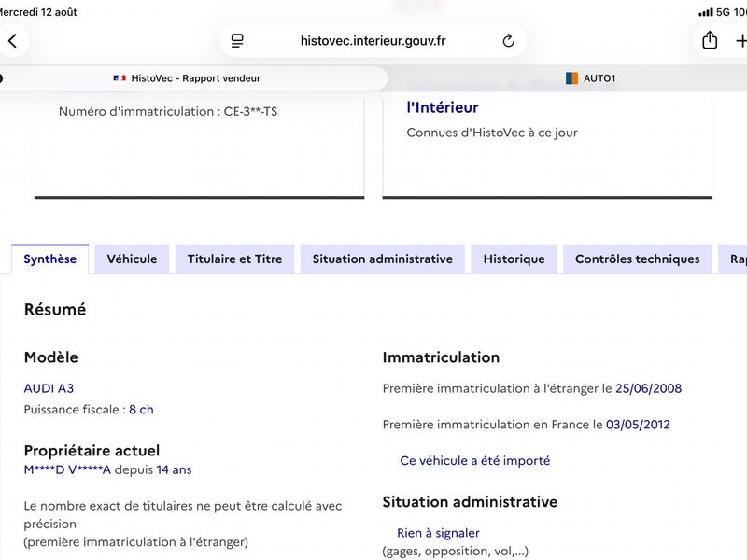This screenshot has width=747, height=560.
Task: Reload the HistoVec page
Action: pyautogui.click(x=508, y=41)
